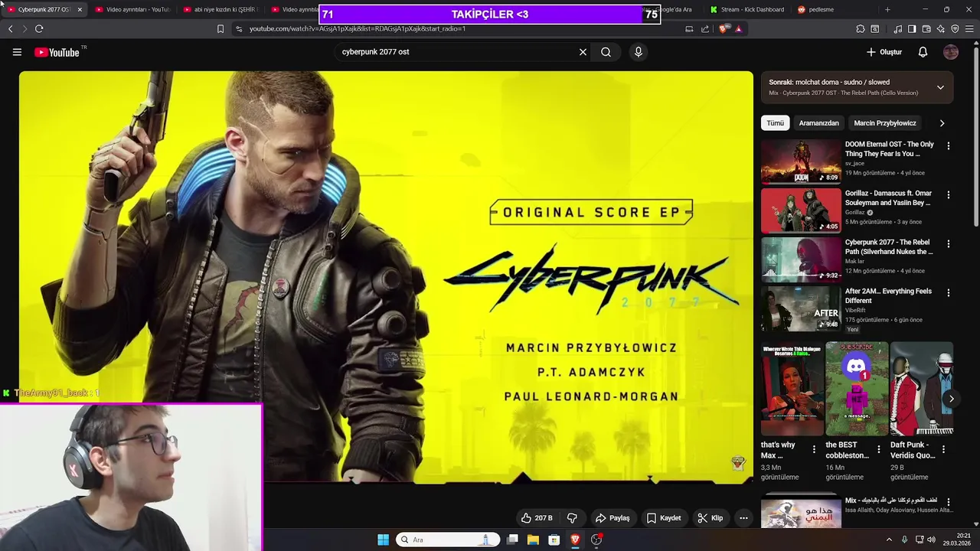Start voice search with the microphone
980x551 pixels.
click(x=638, y=52)
